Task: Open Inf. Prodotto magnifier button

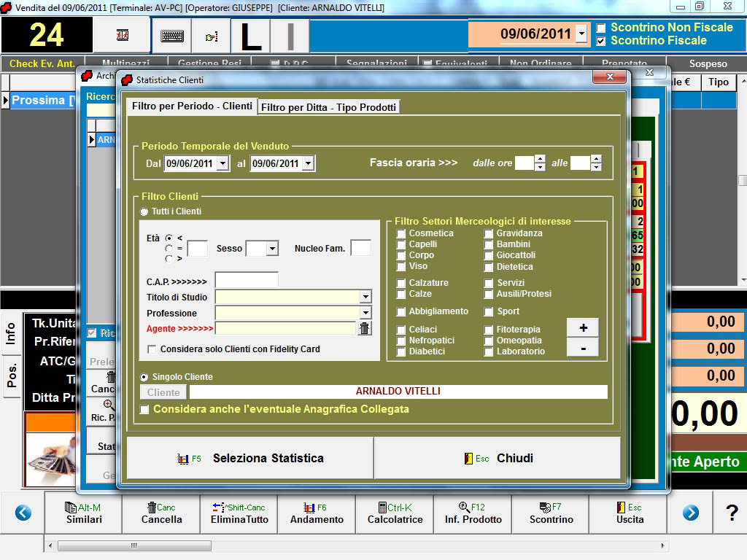Action: [x=473, y=513]
